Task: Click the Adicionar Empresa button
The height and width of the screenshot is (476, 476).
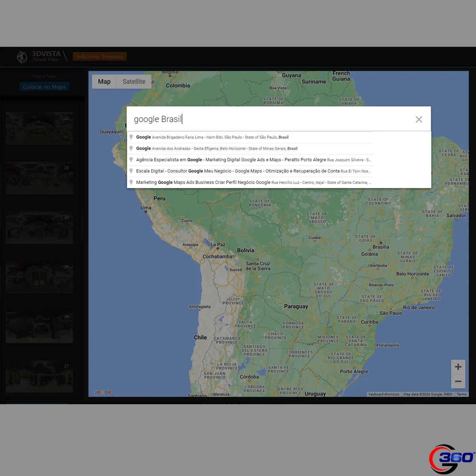Action: tap(100, 57)
